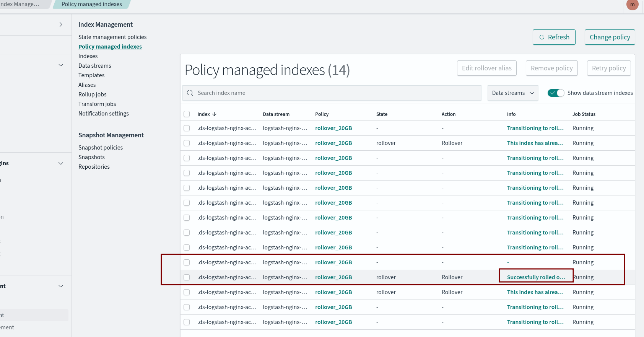Click the search magnifier icon
644x337 pixels.
coord(190,93)
